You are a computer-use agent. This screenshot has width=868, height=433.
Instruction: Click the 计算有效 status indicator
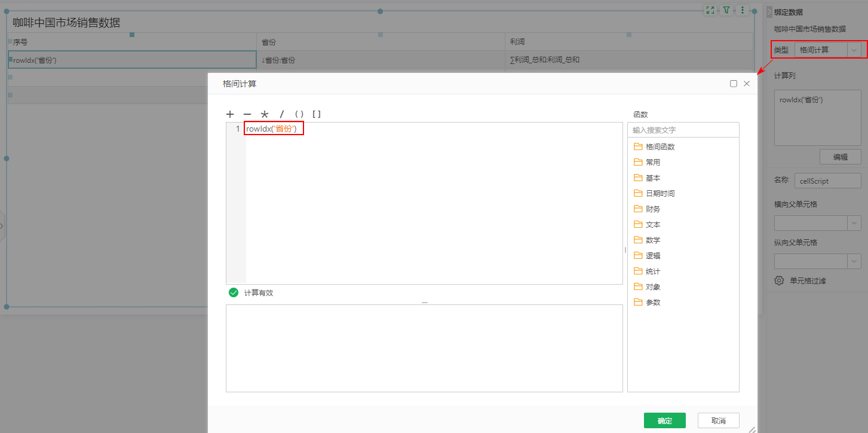pos(251,293)
